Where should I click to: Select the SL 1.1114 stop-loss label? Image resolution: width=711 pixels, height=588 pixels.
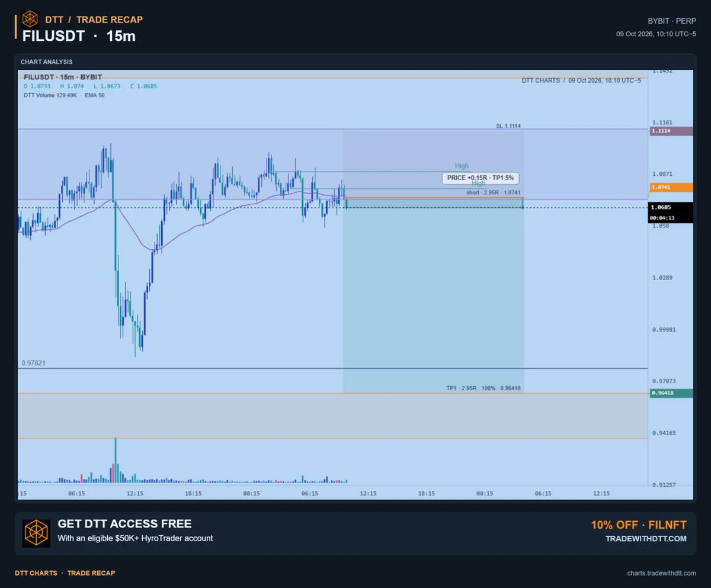pos(508,126)
